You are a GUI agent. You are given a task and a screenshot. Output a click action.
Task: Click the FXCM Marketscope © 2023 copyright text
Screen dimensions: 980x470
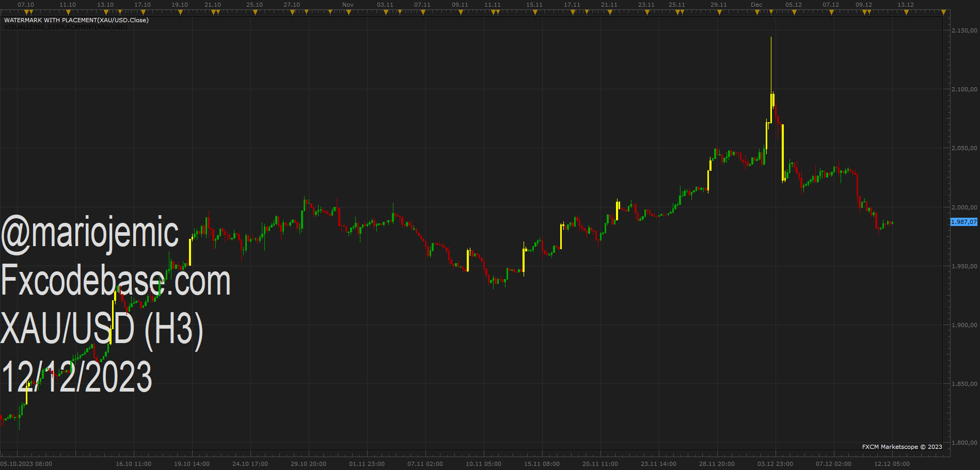[902, 447]
